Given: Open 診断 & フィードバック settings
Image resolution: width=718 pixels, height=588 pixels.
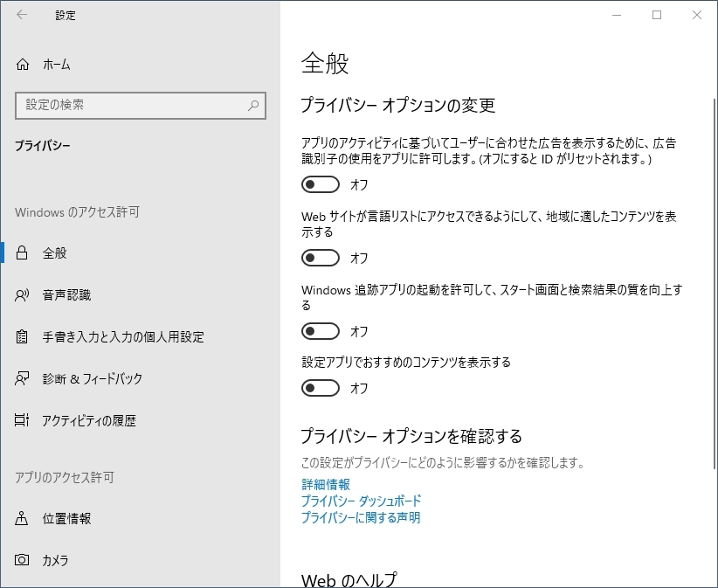Looking at the screenshot, I should (x=140, y=378).
